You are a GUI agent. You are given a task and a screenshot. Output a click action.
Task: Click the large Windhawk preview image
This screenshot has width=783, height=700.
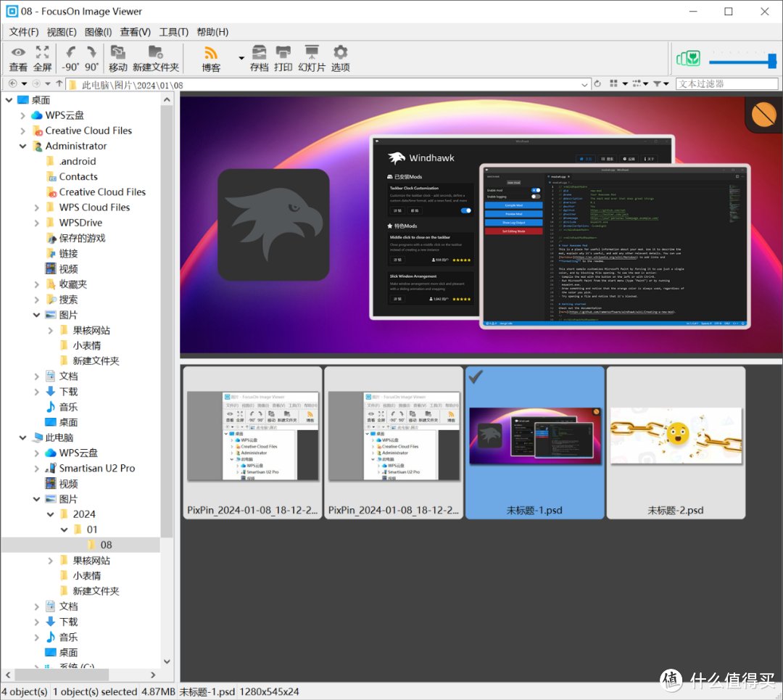click(480, 225)
